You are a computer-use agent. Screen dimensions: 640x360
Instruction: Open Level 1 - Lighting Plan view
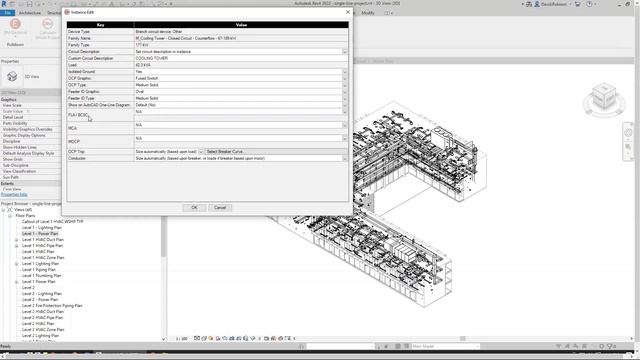(x=42, y=228)
